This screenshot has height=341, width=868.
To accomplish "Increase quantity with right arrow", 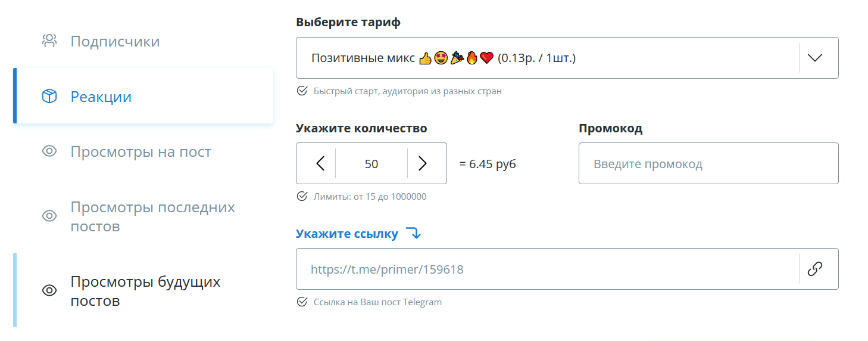I will (423, 163).
